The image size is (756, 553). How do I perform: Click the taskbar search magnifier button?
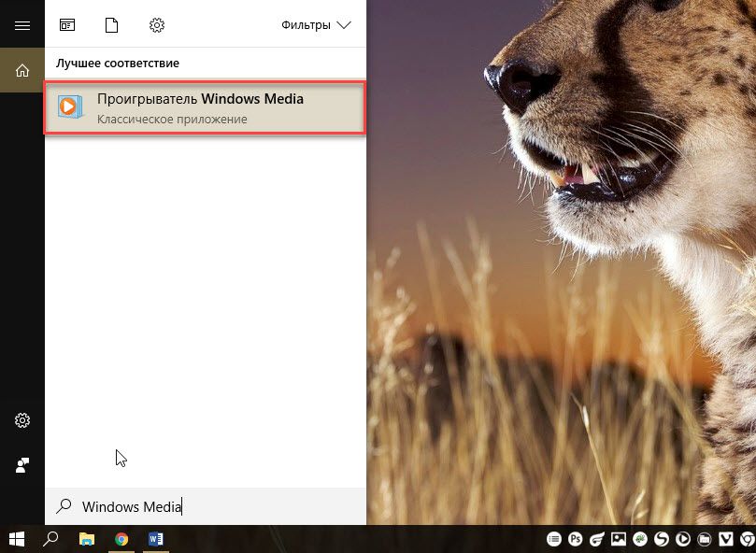51,539
